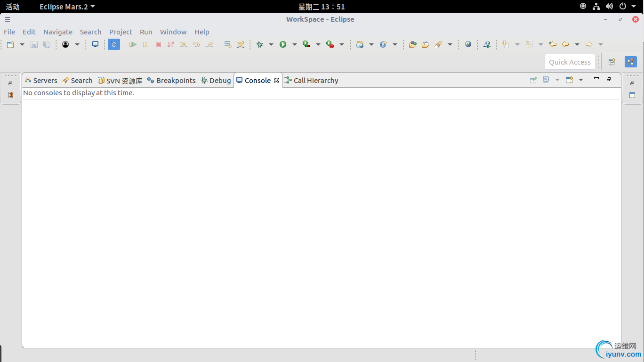Open the Back history dropdown arrow
The image size is (644, 362).
pos(577,44)
